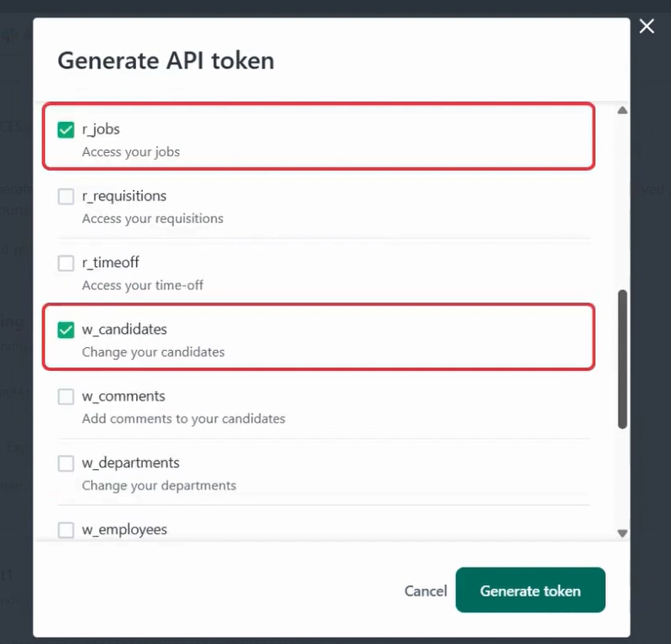
Task: Click the w_departments scope label
Action: pos(131,463)
